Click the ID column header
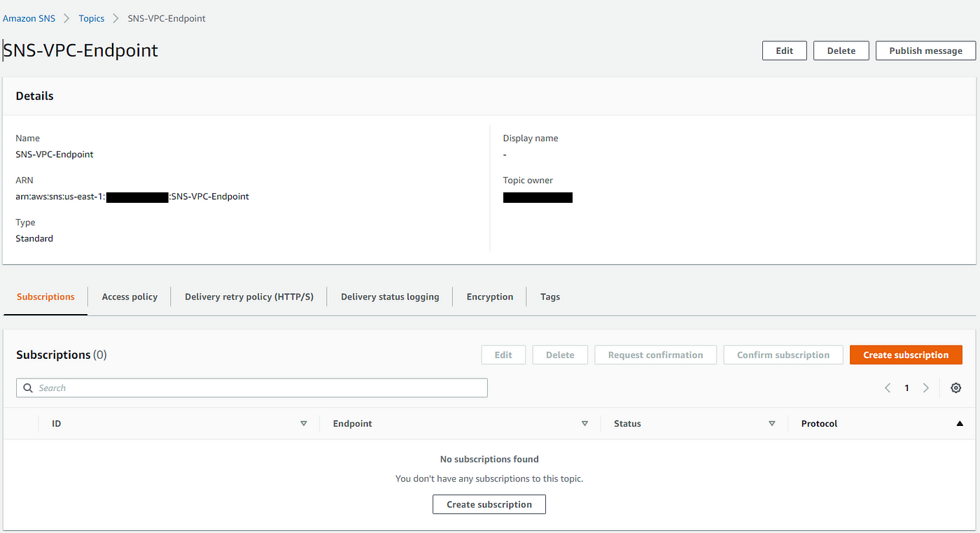Image resolution: width=980 pixels, height=533 pixels. [x=56, y=423]
